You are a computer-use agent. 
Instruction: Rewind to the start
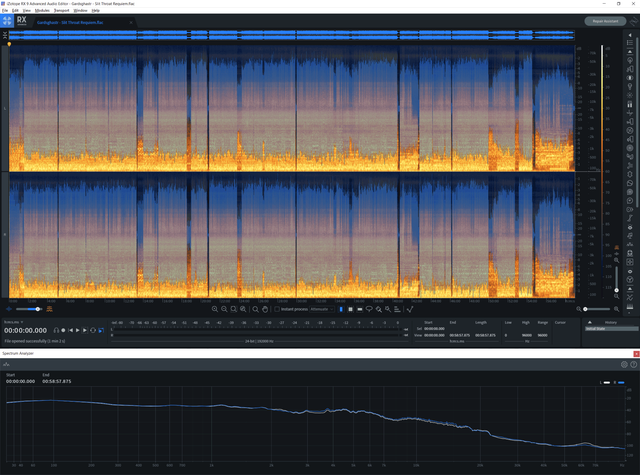(70, 330)
